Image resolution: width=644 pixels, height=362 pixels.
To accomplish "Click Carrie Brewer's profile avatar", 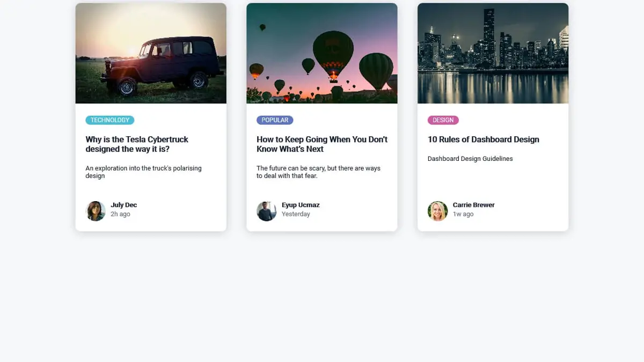I will pos(437,210).
